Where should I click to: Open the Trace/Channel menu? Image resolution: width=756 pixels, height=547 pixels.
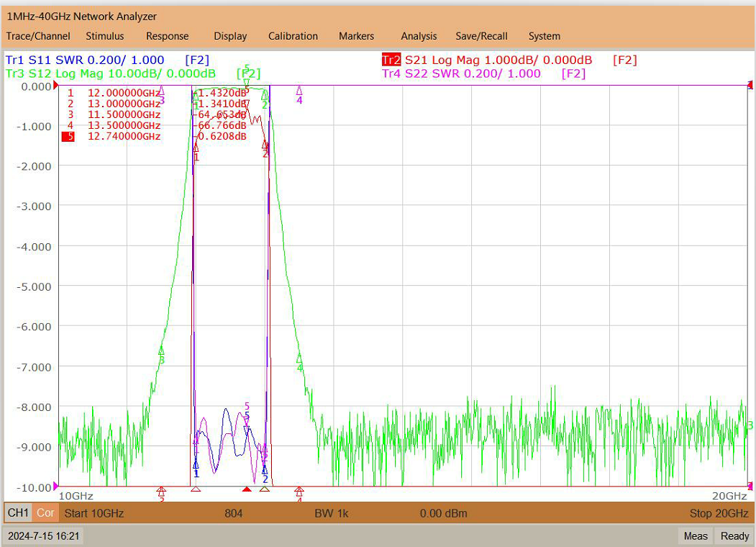click(38, 36)
